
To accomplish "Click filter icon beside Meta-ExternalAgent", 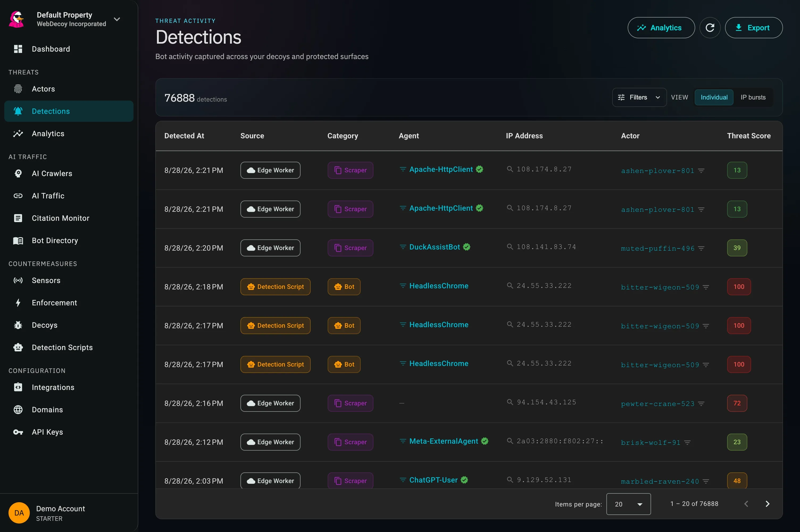I will [403, 441].
